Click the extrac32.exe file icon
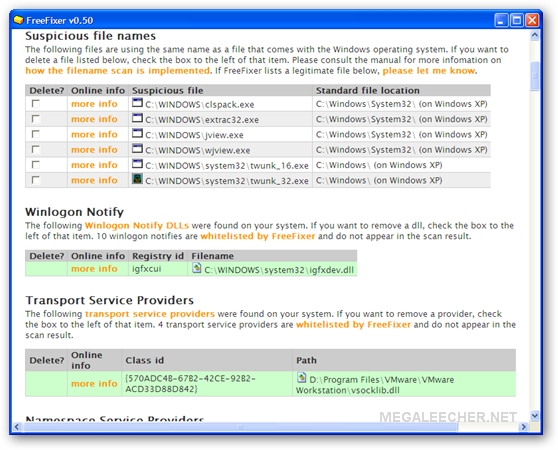 (x=137, y=118)
